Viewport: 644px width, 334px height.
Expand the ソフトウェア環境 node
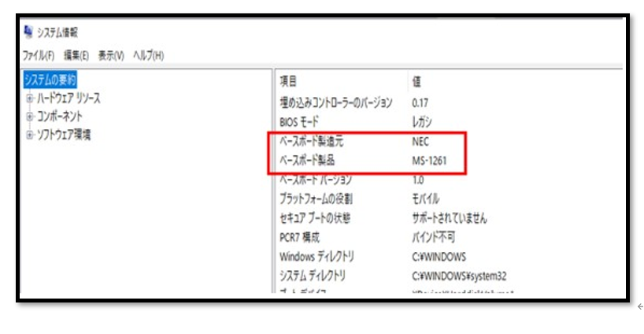(30, 135)
